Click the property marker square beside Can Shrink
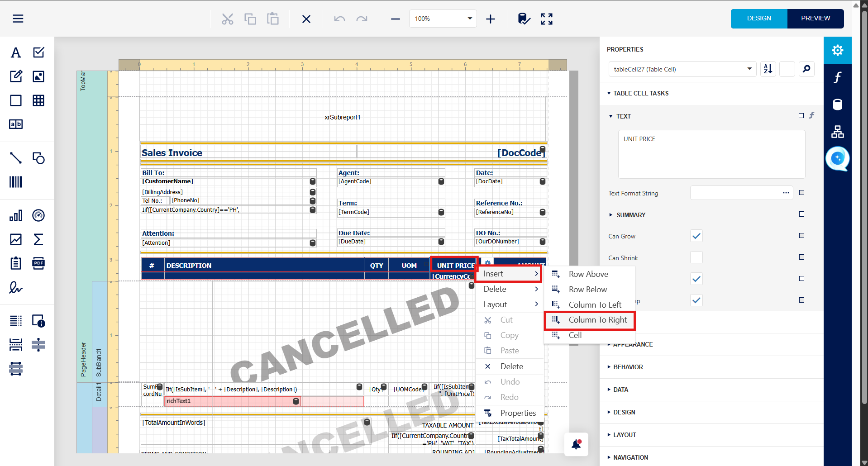 [x=801, y=257]
